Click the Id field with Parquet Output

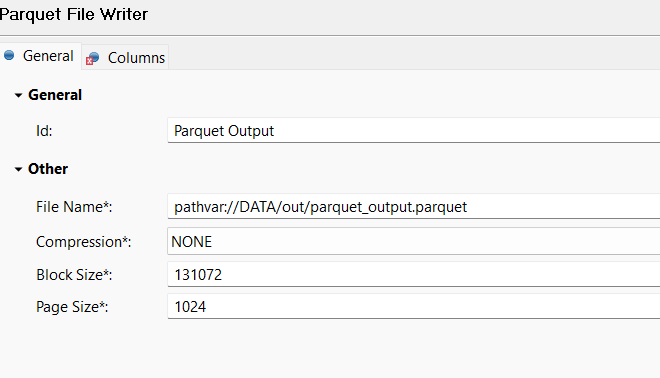[x=413, y=130]
